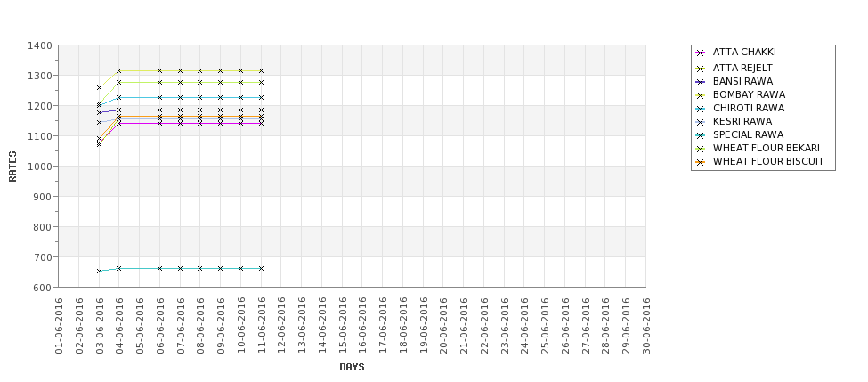Click the 29-06-2016 date label
This screenshot has width=868, height=382.
click(626, 326)
